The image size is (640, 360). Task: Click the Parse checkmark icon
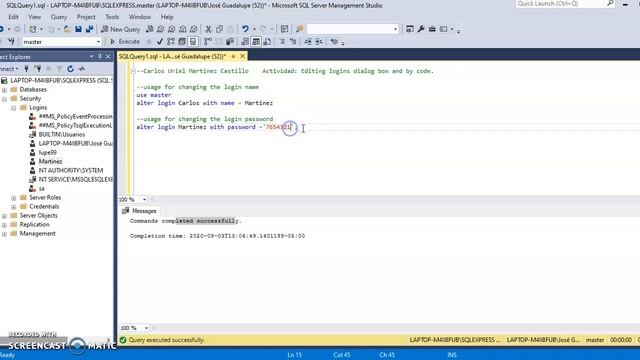click(x=160, y=42)
